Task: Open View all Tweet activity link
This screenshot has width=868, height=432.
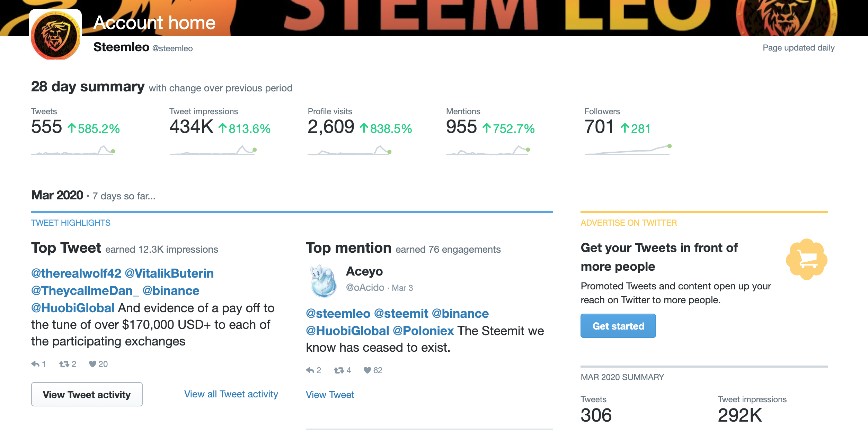Action: click(x=231, y=394)
